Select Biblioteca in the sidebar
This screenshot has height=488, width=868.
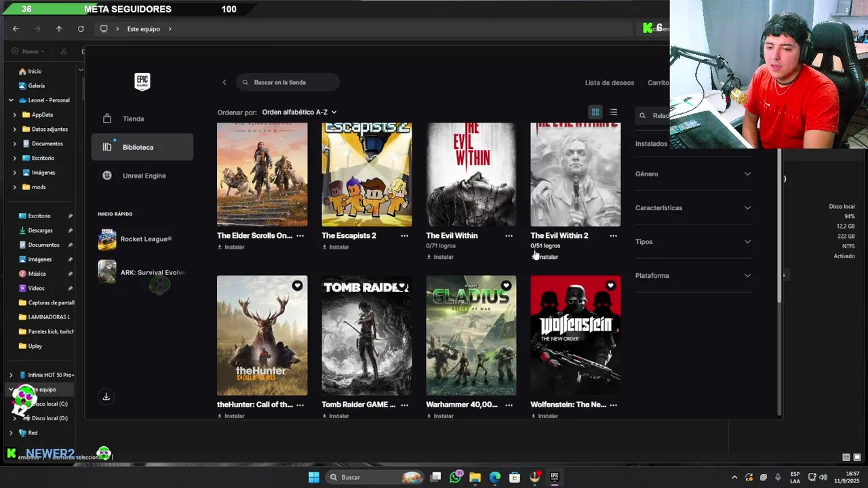tap(142, 147)
